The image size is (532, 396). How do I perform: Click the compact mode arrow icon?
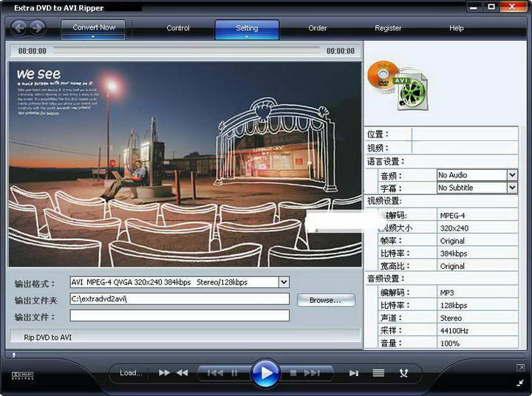[x=520, y=383]
